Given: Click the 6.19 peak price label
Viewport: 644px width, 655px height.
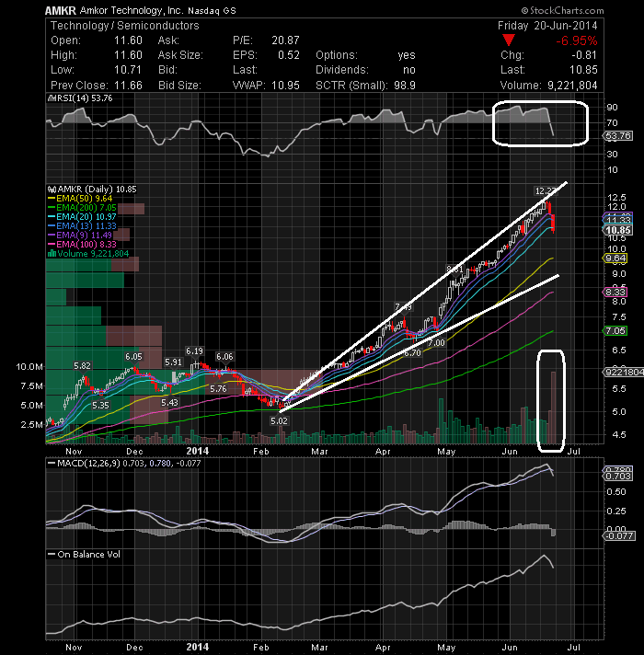Looking at the screenshot, I should coord(195,351).
